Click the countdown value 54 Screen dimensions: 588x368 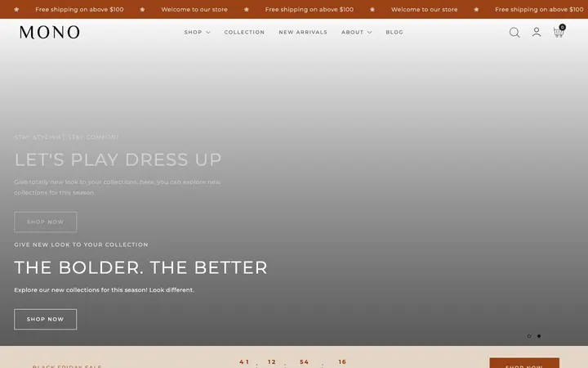point(304,362)
